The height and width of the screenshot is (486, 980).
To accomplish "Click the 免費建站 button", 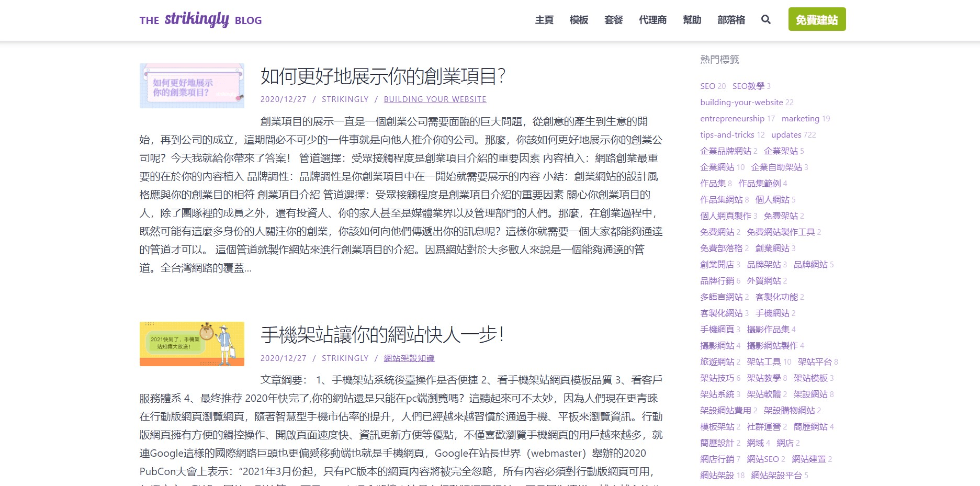I will pos(817,19).
